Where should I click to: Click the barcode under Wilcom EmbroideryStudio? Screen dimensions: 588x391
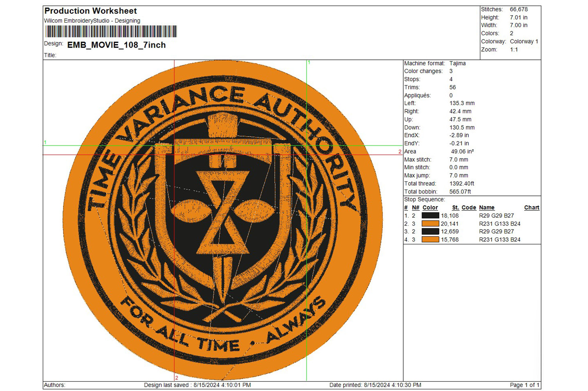[111, 32]
